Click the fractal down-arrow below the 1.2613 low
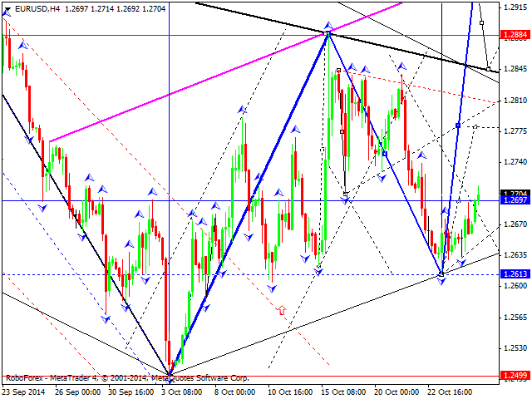 point(441,281)
